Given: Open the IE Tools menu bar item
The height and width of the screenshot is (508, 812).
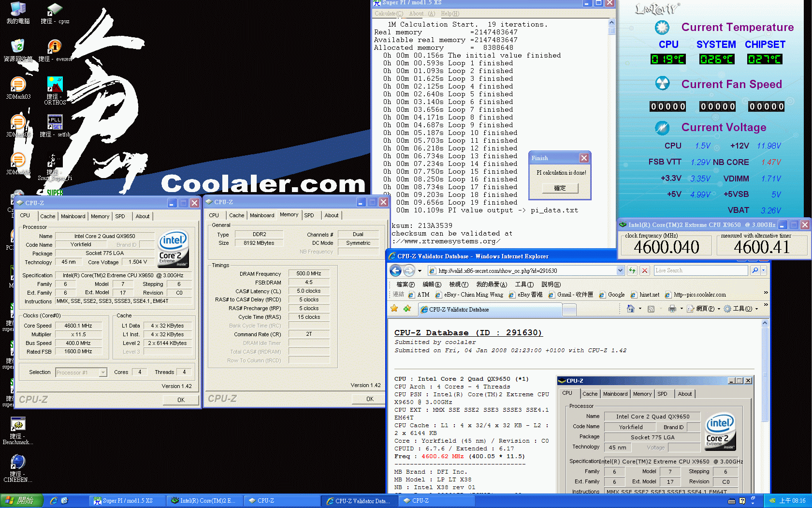Looking at the screenshot, I should pyautogui.click(x=524, y=284).
